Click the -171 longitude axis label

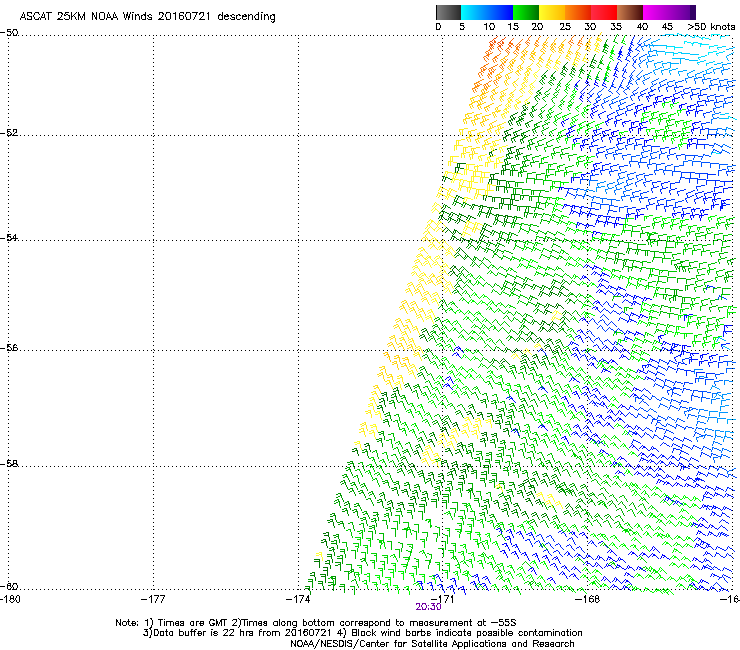tap(442, 599)
